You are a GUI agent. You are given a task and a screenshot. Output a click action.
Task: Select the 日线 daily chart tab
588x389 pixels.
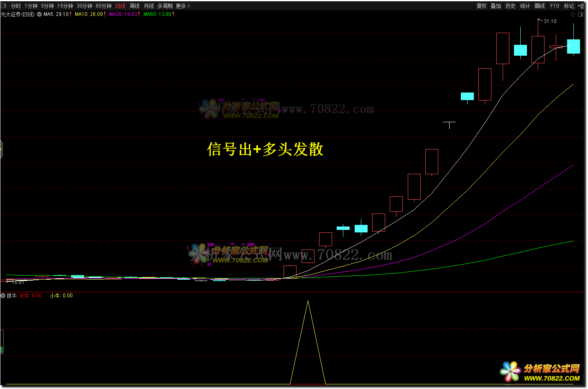click(120, 6)
